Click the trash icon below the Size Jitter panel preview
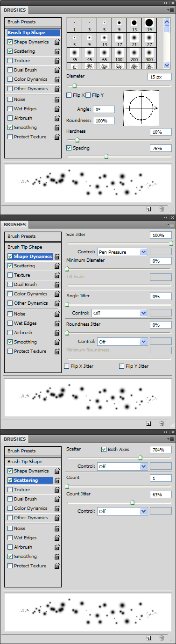This screenshot has height=644, width=176. [x=162, y=423]
